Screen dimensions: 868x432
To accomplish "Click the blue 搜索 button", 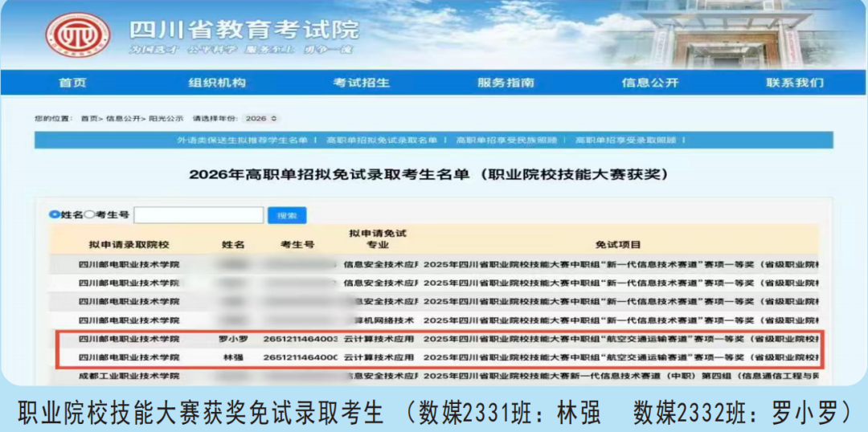I will pos(287,215).
